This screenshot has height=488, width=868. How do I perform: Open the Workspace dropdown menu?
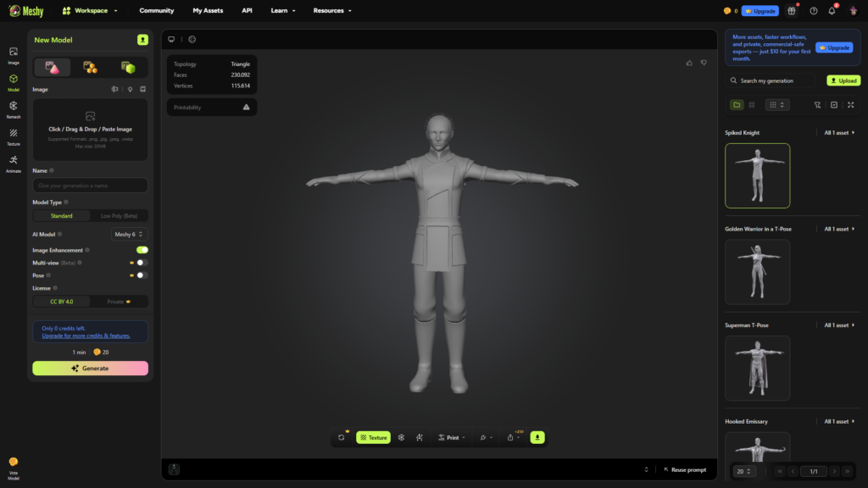(x=90, y=11)
